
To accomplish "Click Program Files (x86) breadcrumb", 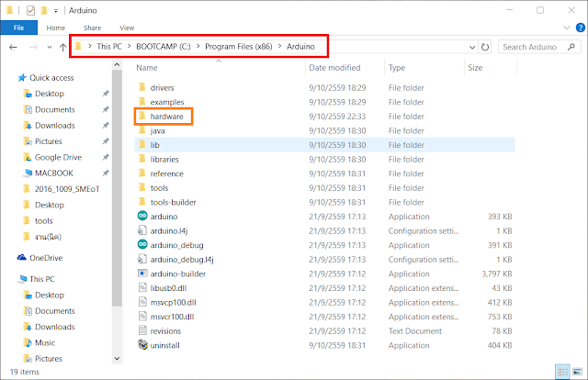I will [x=239, y=47].
